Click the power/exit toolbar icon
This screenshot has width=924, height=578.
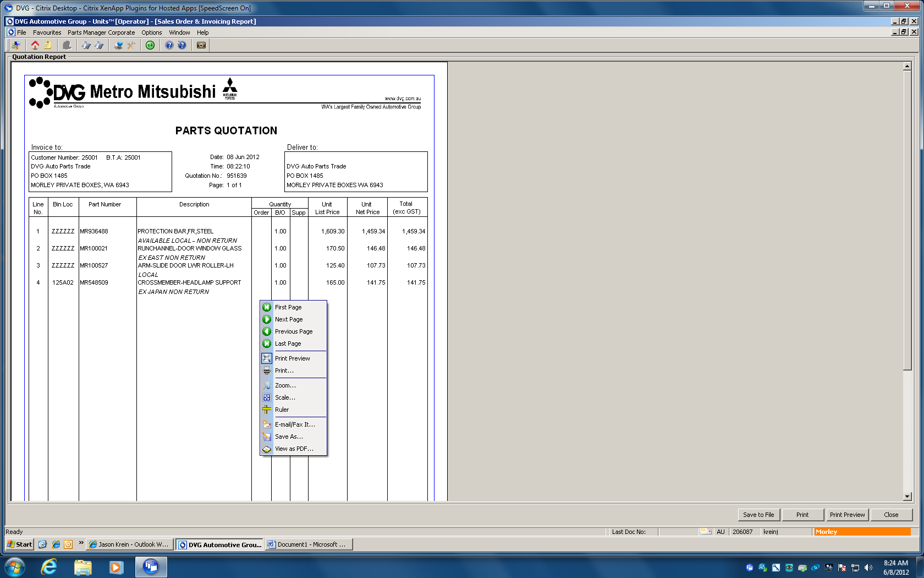click(201, 45)
